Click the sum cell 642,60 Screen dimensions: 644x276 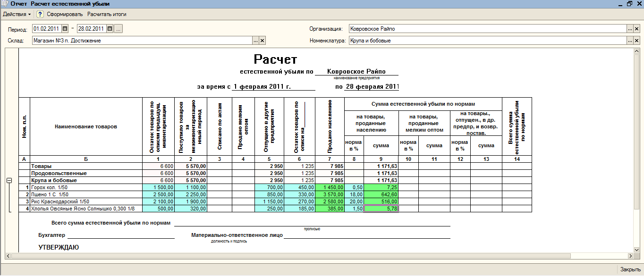pos(381,195)
